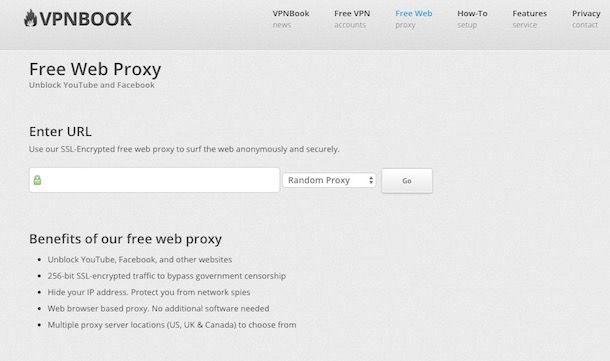Click the SSL-Encrypted free web proxy description
This screenshot has height=361, width=610.
[x=184, y=149]
